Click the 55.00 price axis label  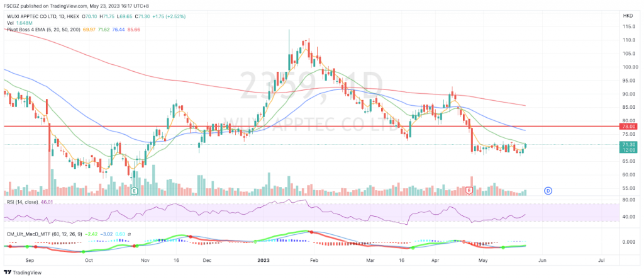628,188
